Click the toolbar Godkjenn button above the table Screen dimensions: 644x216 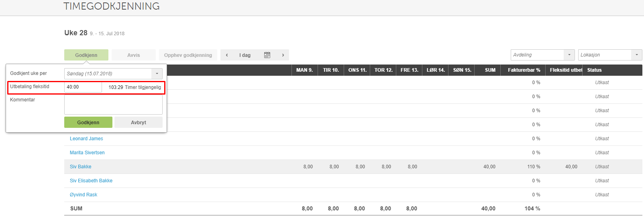point(86,55)
